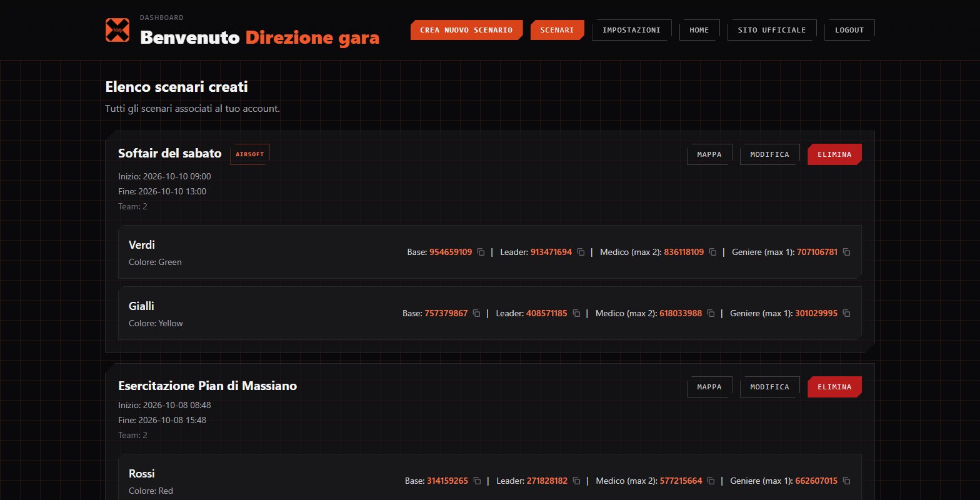The width and height of the screenshot is (980, 500).
Task: Copy Rossi base code 314159265
Action: 477,481
